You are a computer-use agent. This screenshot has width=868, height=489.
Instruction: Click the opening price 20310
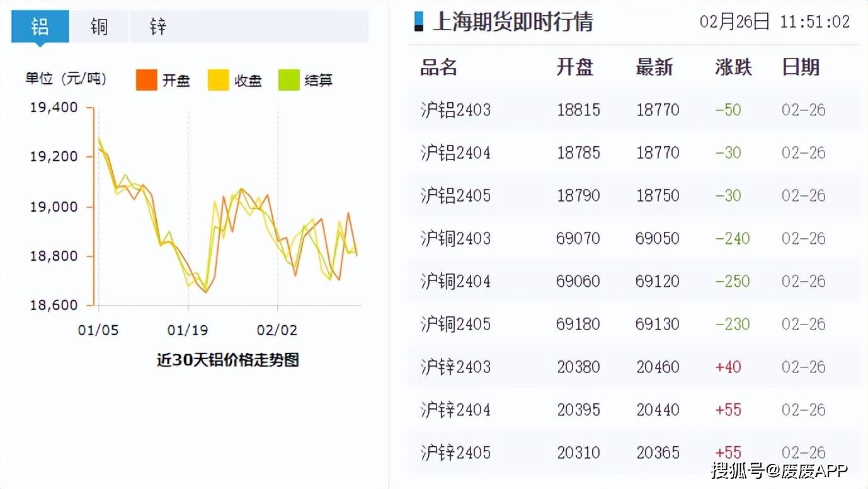click(578, 453)
